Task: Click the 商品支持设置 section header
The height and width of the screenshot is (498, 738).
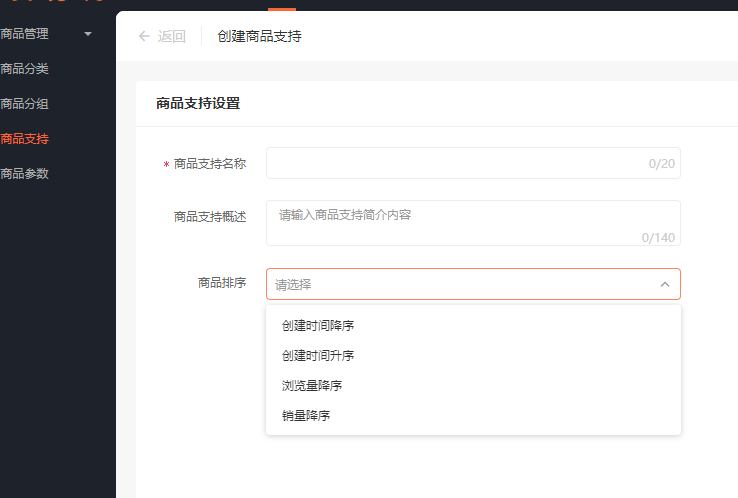Action: coord(198,103)
